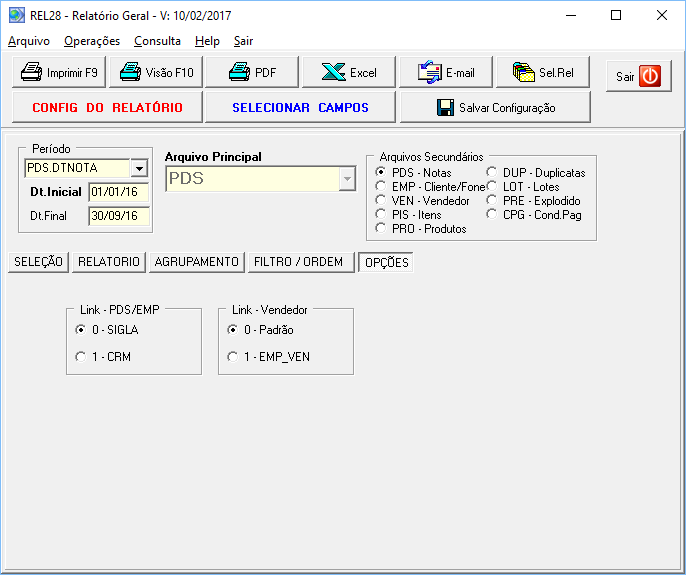Open the Período PDS.DTNOTA dropdown arrow
The image size is (686, 575).
click(x=139, y=168)
